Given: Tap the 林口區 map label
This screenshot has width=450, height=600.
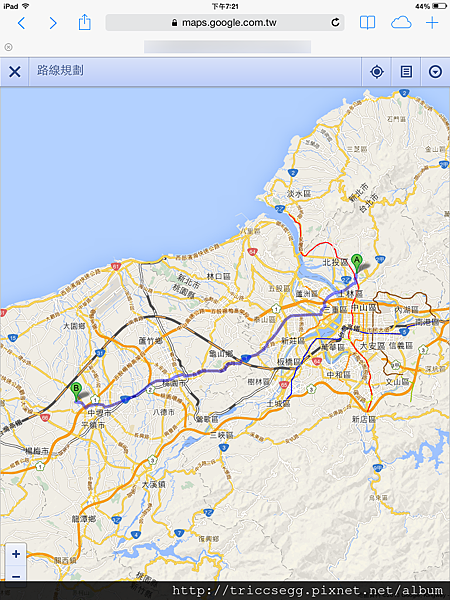Looking at the screenshot, I should pyautogui.click(x=218, y=276).
